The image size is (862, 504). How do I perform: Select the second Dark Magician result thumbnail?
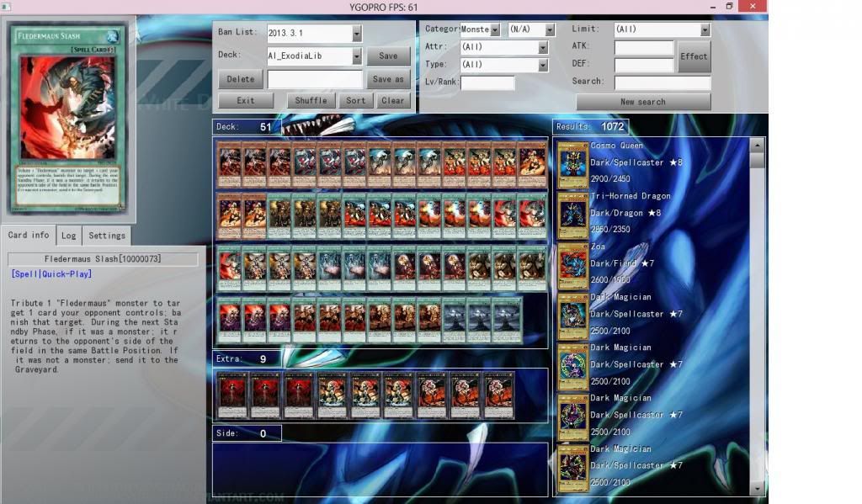pyautogui.click(x=572, y=367)
